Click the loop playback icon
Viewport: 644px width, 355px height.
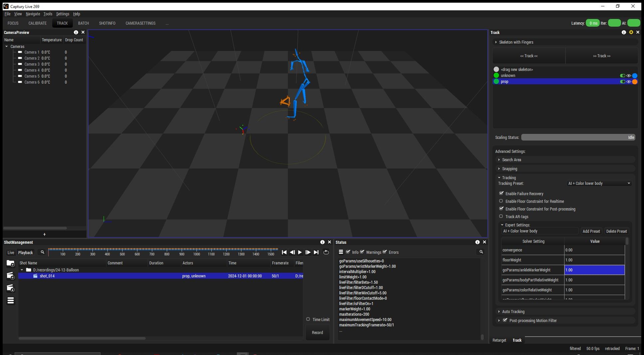pyautogui.click(x=326, y=252)
